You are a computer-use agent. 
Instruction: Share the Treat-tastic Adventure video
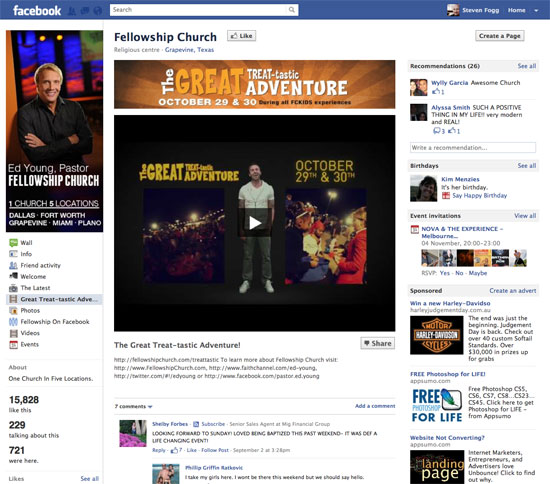377,343
